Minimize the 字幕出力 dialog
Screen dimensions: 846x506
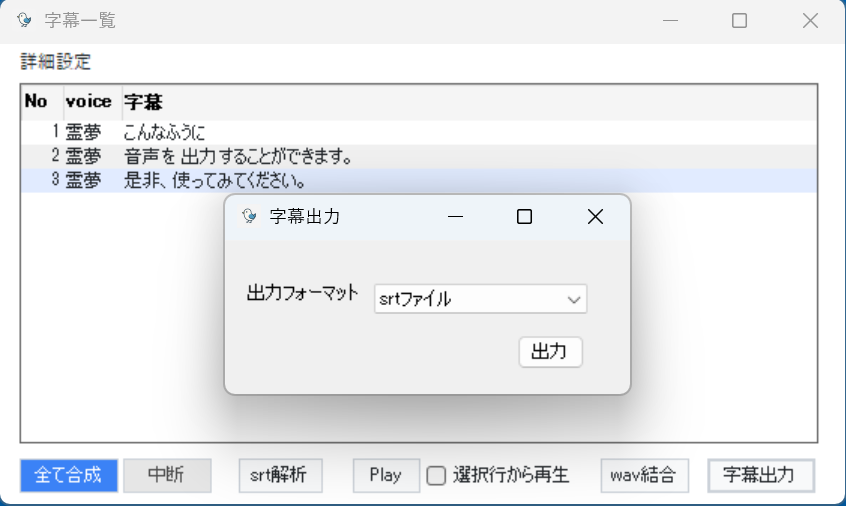click(x=456, y=217)
